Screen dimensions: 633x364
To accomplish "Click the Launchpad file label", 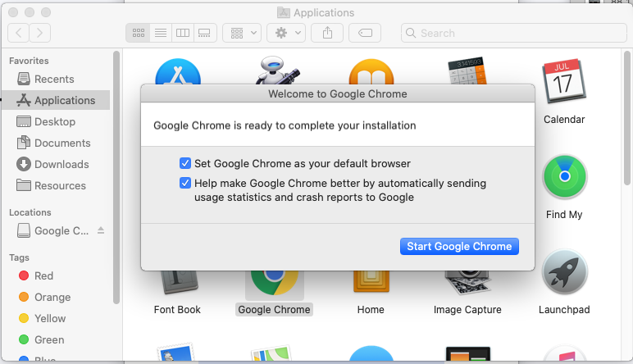I will [564, 310].
